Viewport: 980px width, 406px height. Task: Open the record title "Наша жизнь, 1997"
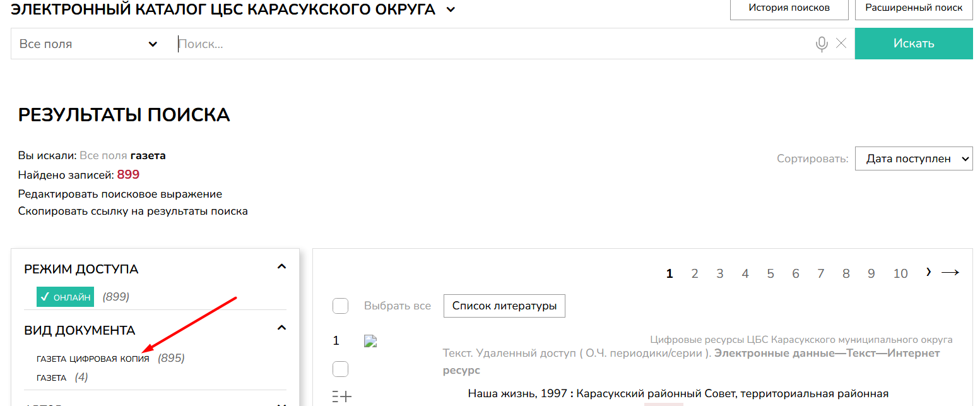point(517,393)
